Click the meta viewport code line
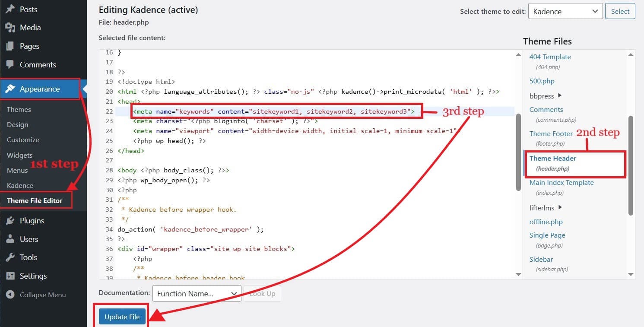Viewport: 644px width, 327px height. point(297,131)
